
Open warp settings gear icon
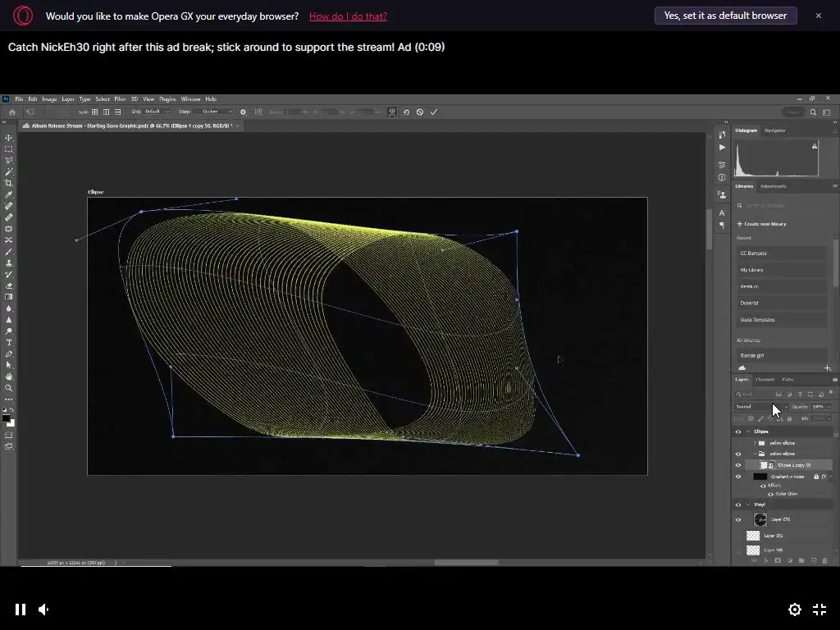click(x=243, y=112)
